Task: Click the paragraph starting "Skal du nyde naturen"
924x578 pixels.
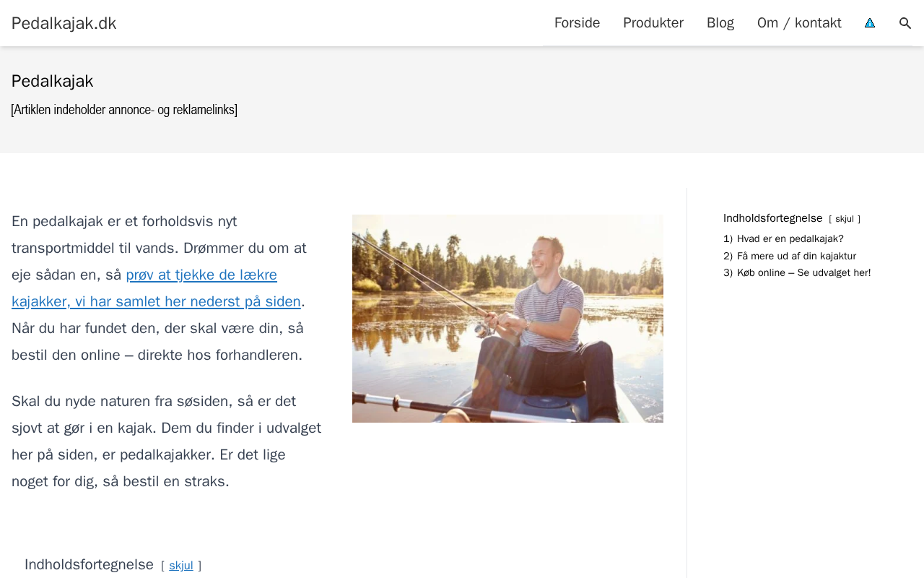Action: [166, 441]
